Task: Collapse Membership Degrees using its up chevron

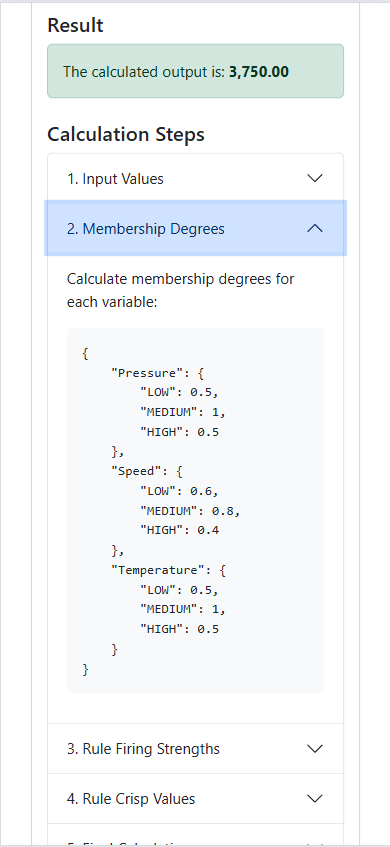Action: [x=314, y=228]
